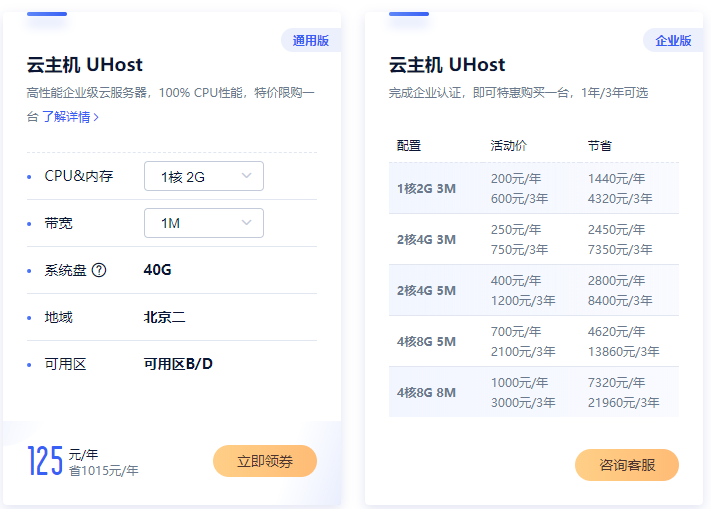Click the 7350元/3年 savings cell
Image resolution: width=711 pixels, height=509 pixels.
pyautogui.click(x=620, y=249)
